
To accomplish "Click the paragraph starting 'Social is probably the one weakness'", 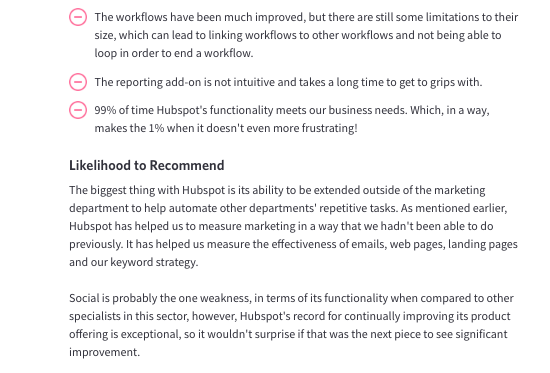I will coord(291,325).
